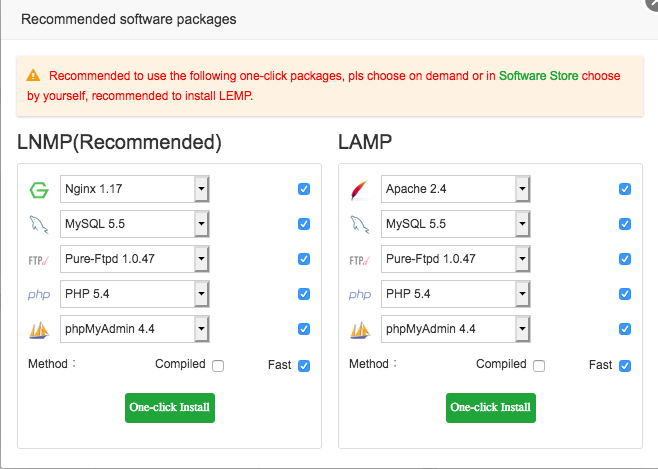Open Pure-Ftpd 1.0.47 dropdown in LAMP panel

tap(456, 259)
